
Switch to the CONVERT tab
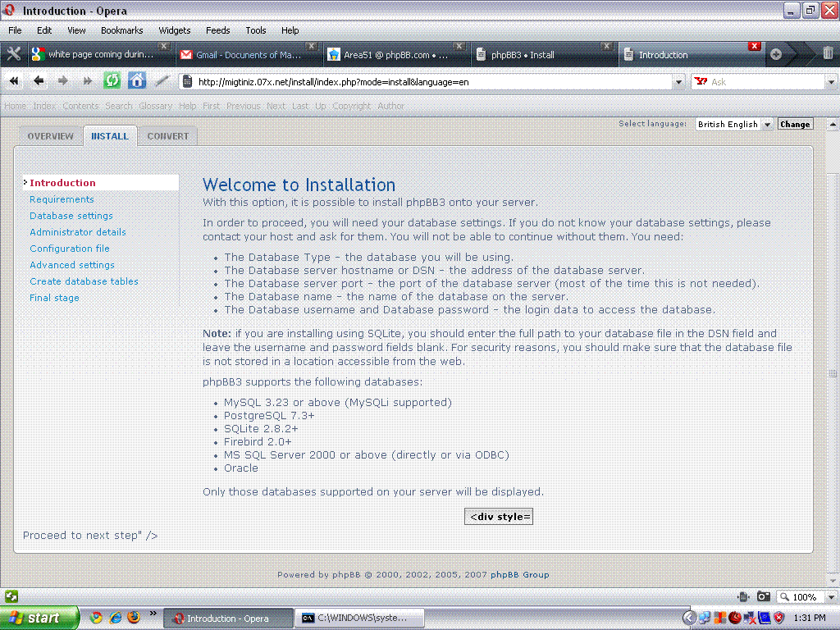click(x=167, y=136)
